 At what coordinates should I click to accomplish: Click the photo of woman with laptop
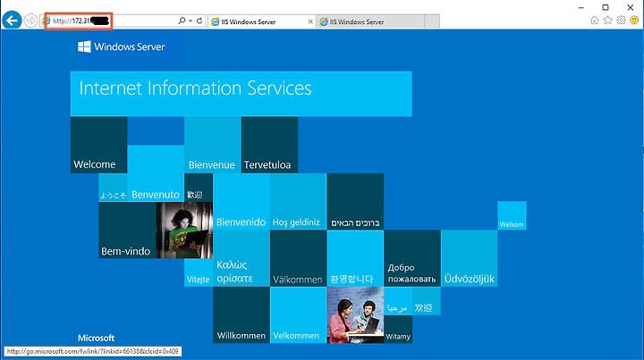click(x=184, y=230)
